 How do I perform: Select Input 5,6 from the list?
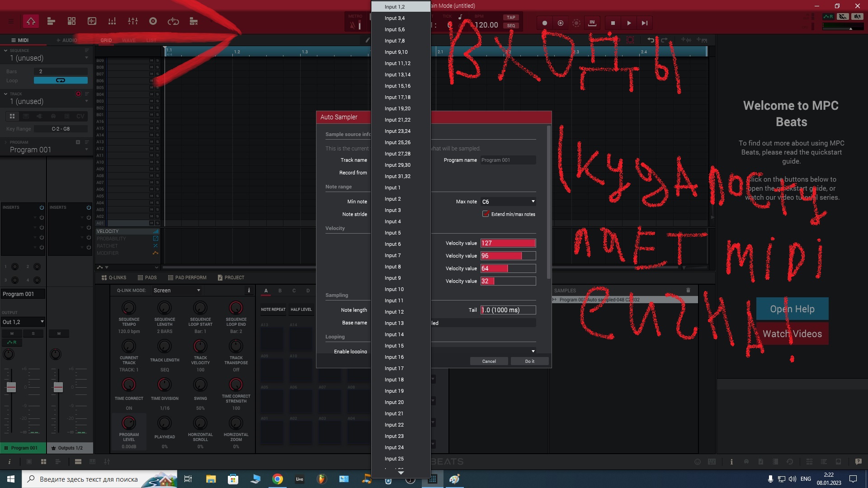click(395, 29)
